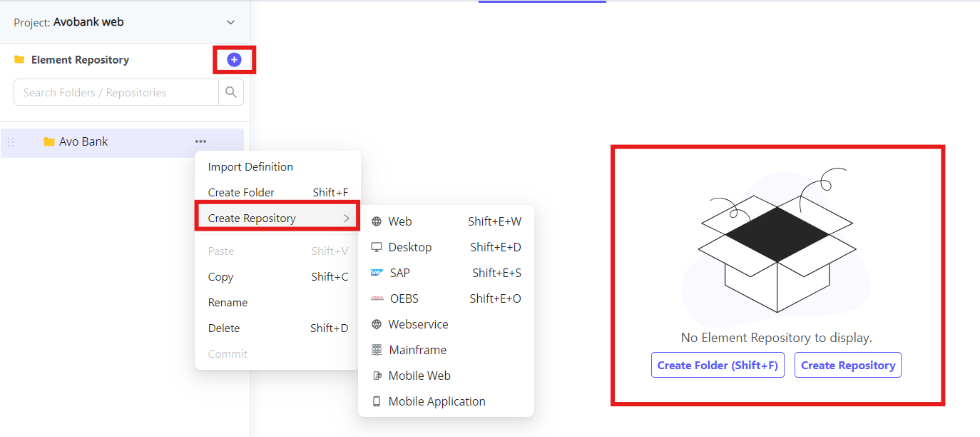The width and height of the screenshot is (980, 437).
Task: Expand the Project Avobank web dropdown
Action: 230,22
